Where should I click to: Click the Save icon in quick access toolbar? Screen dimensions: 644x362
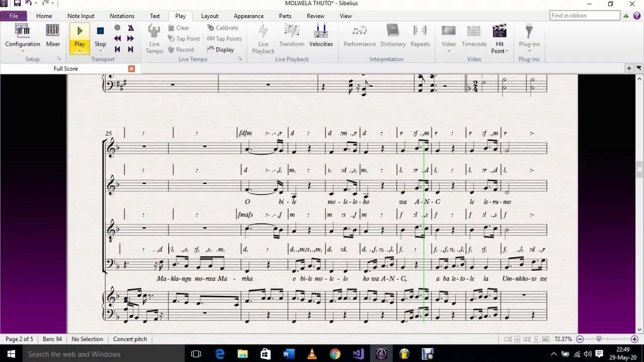[x=17, y=4]
